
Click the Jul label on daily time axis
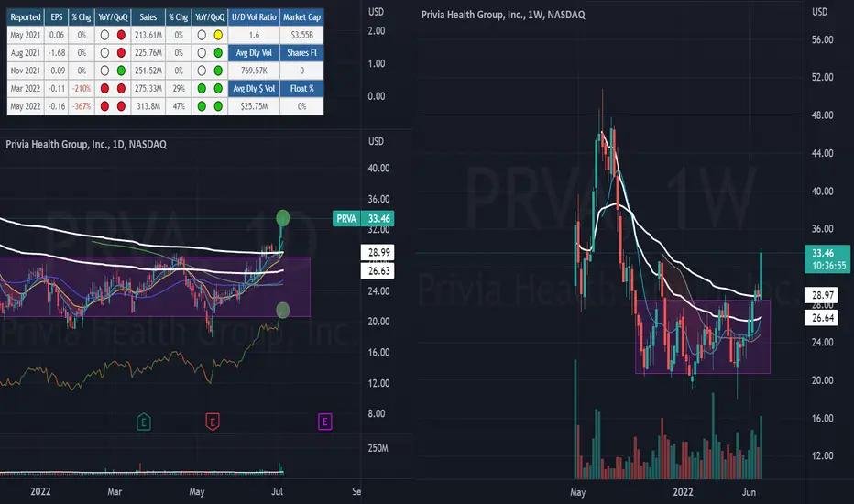pos(278,491)
